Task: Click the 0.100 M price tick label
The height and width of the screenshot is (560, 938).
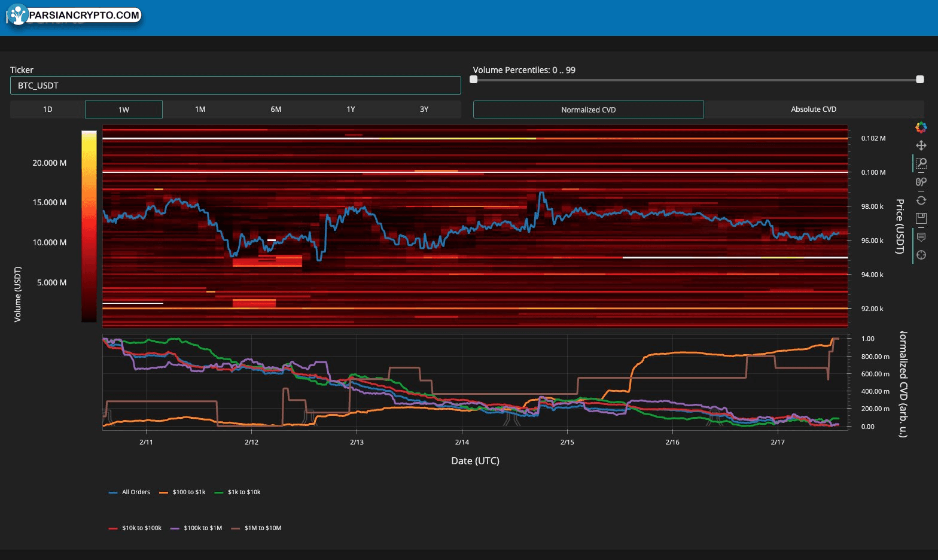Action: coord(873,172)
